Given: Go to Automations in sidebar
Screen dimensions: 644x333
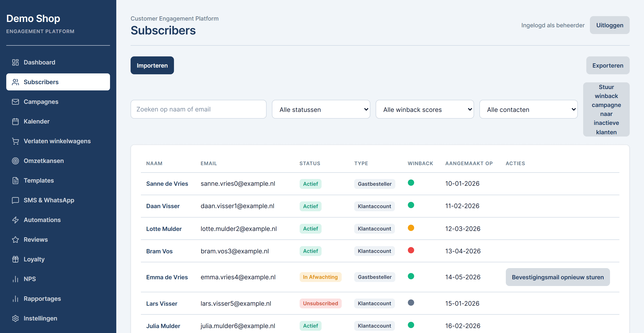Looking at the screenshot, I should pyautogui.click(x=58, y=220).
